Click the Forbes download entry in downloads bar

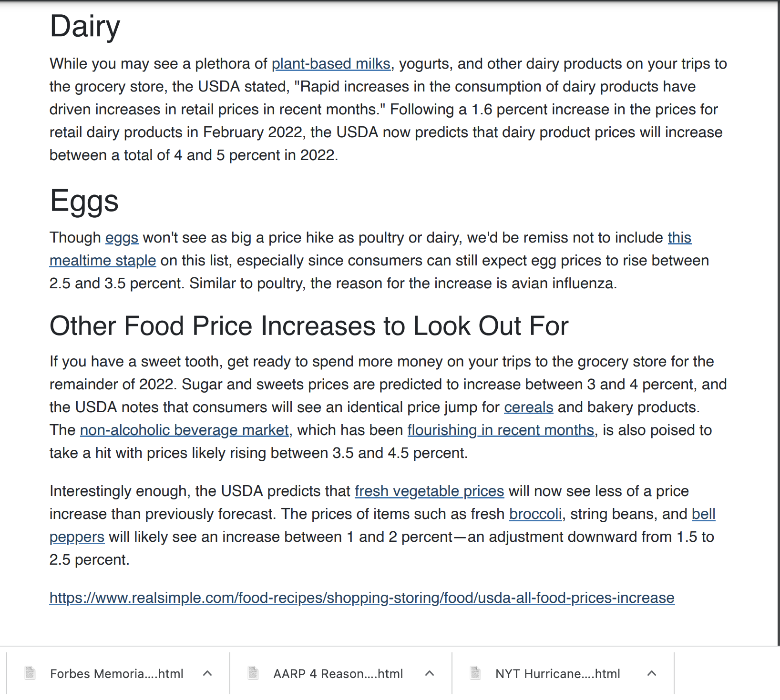pyautogui.click(x=117, y=673)
